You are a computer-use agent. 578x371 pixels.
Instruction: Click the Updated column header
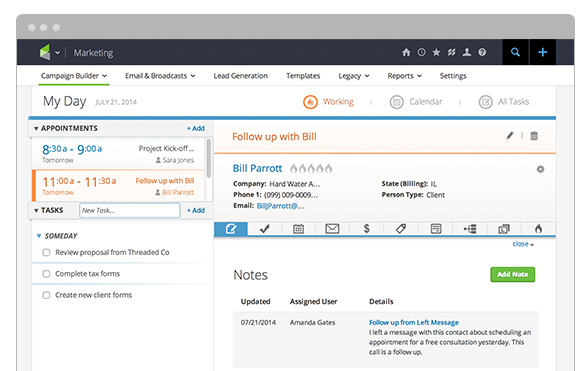255,302
